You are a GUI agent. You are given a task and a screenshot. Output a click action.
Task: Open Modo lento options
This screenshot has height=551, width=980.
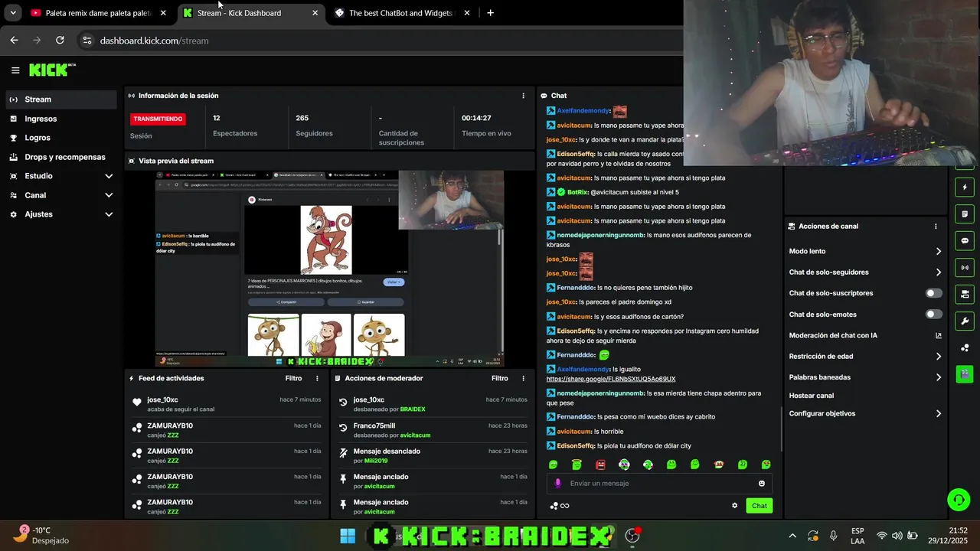coord(865,251)
